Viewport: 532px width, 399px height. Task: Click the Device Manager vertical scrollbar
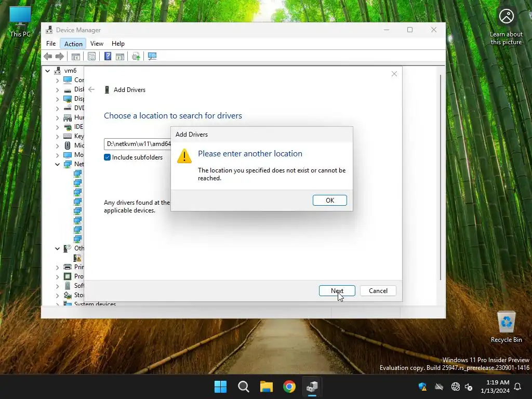pyautogui.click(x=441, y=177)
